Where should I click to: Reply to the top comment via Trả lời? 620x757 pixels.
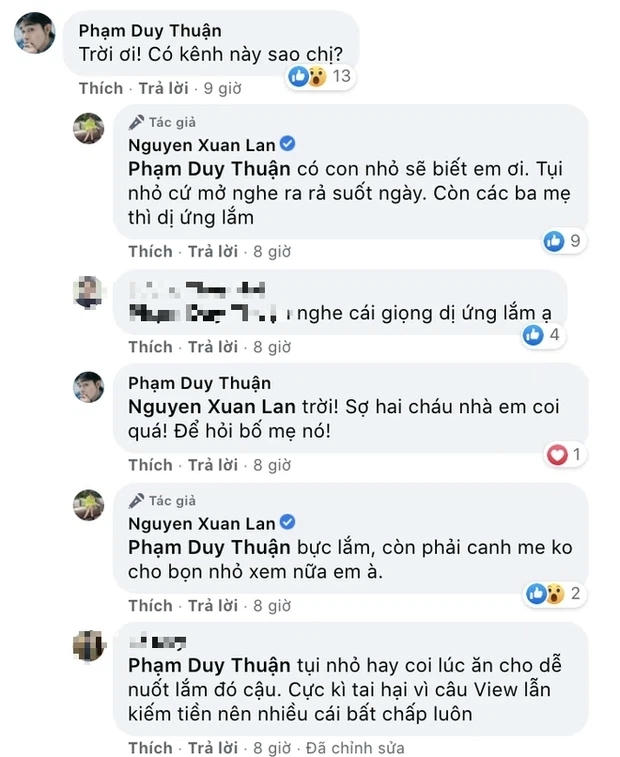[x=164, y=88]
